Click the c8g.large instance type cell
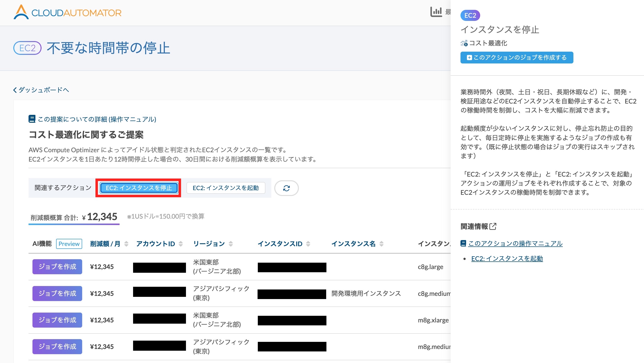 click(x=430, y=267)
